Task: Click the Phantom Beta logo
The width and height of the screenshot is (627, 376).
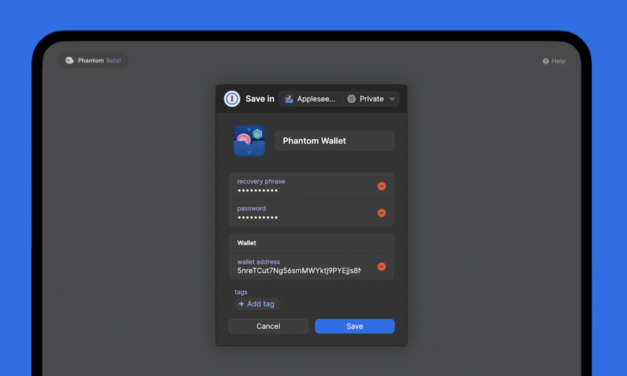Action: [x=93, y=60]
